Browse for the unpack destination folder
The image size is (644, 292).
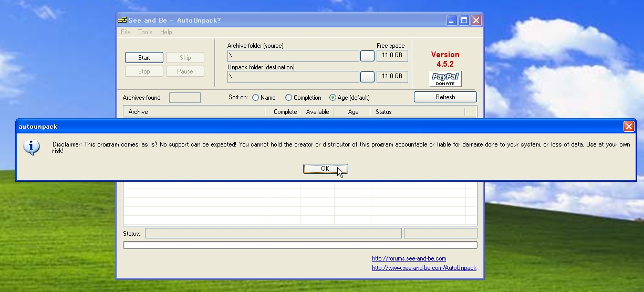[x=367, y=77]
